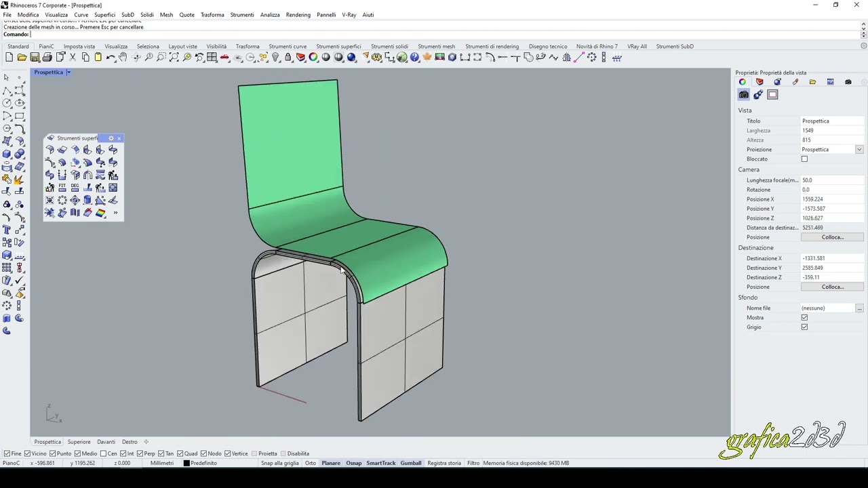Uncheck the Grigio background checkbox
Image resolution: width=868 pixels, height=488 pixels.
(804, 327)
